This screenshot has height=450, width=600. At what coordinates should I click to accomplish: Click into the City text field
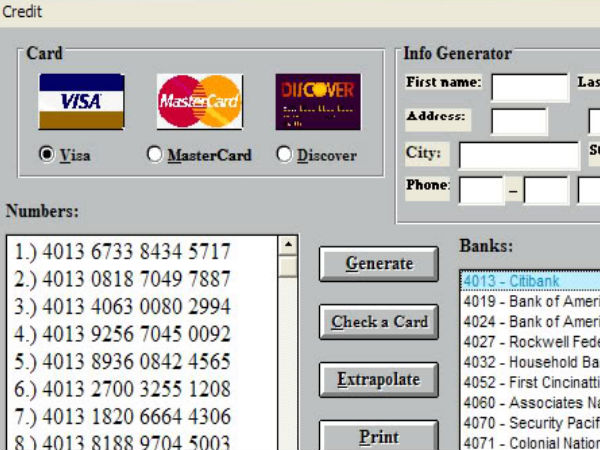(x=518, y=155)
